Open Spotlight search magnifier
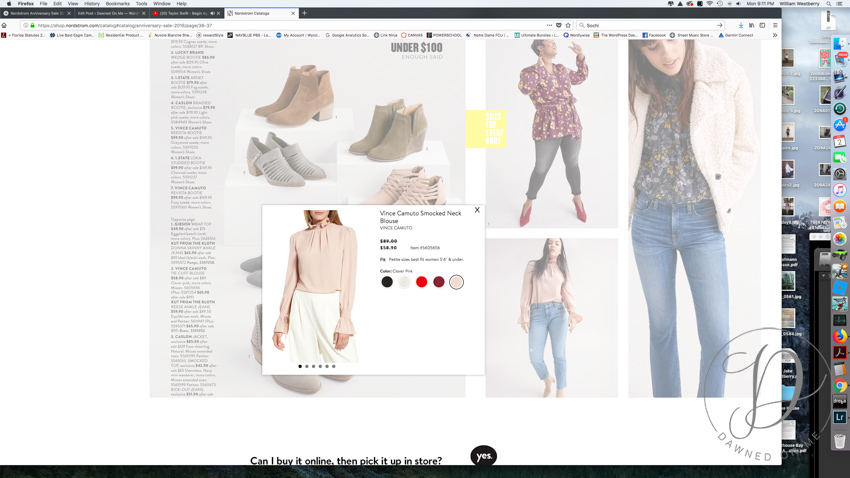The width and height of the screenshot is (850, 478). click(x=828, y=3)
